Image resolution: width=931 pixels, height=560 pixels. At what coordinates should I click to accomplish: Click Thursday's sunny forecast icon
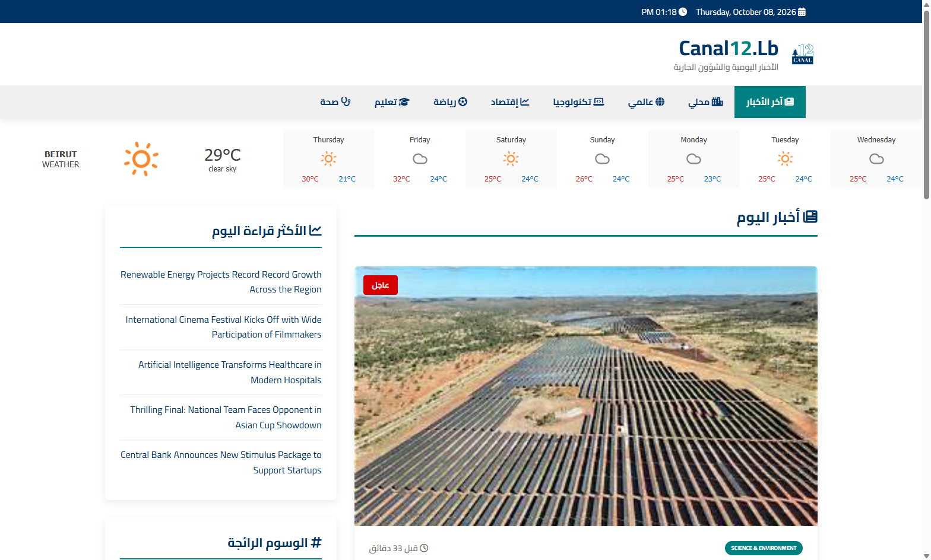328,158
